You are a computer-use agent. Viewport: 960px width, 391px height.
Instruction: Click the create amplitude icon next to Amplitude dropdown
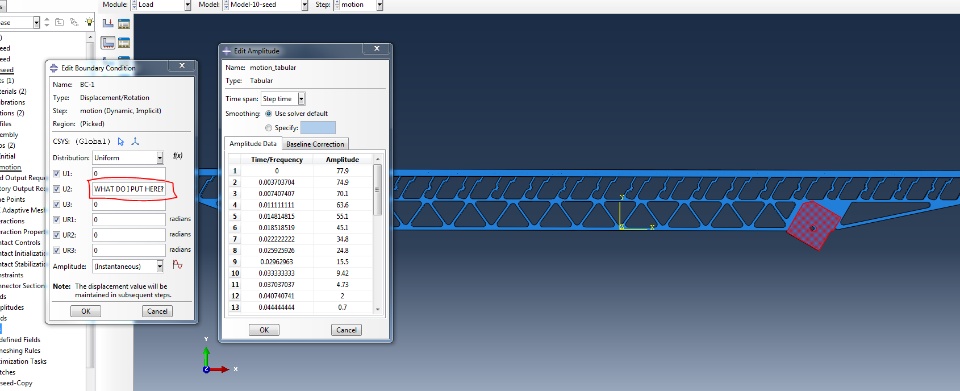pos(178,265)
